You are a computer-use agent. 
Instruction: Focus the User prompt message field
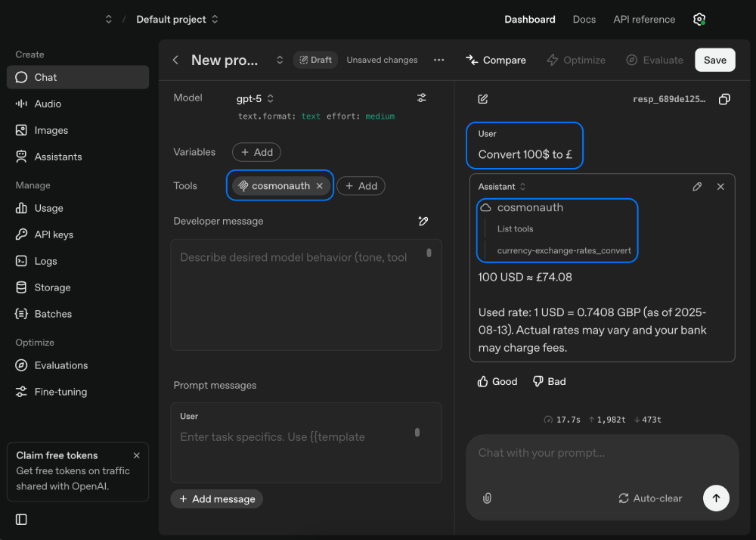click(306, 442)
